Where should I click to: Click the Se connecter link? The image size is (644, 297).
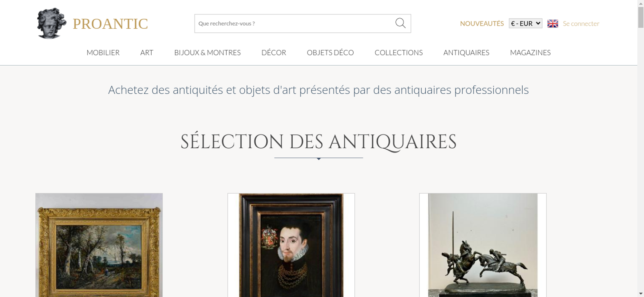581,23
